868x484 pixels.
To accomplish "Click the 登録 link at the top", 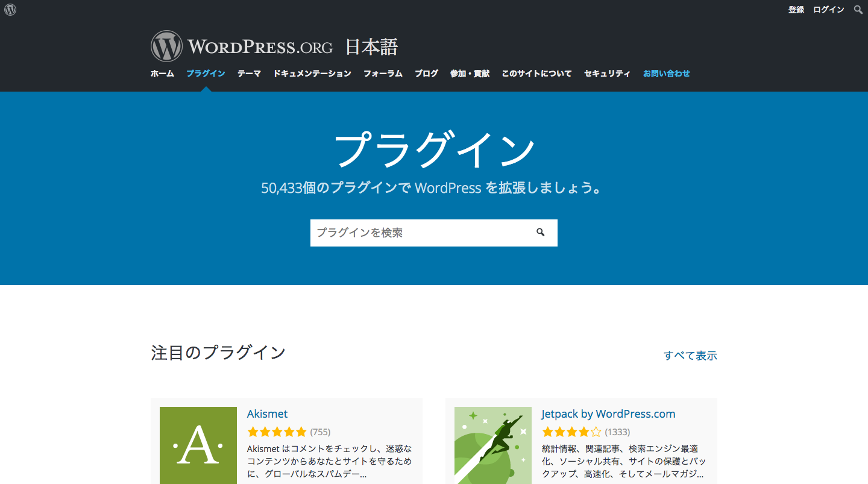I will pos(796,10).
